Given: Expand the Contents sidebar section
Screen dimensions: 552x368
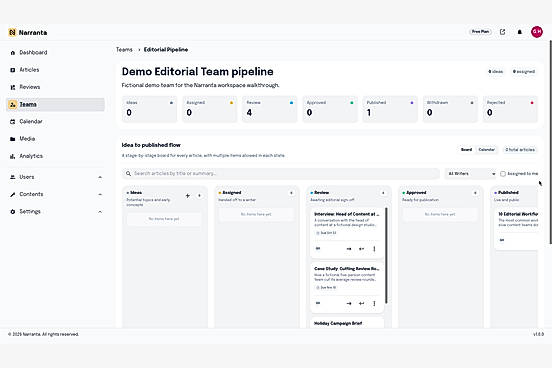Looking at the screenshot, I should click(55, 194).
